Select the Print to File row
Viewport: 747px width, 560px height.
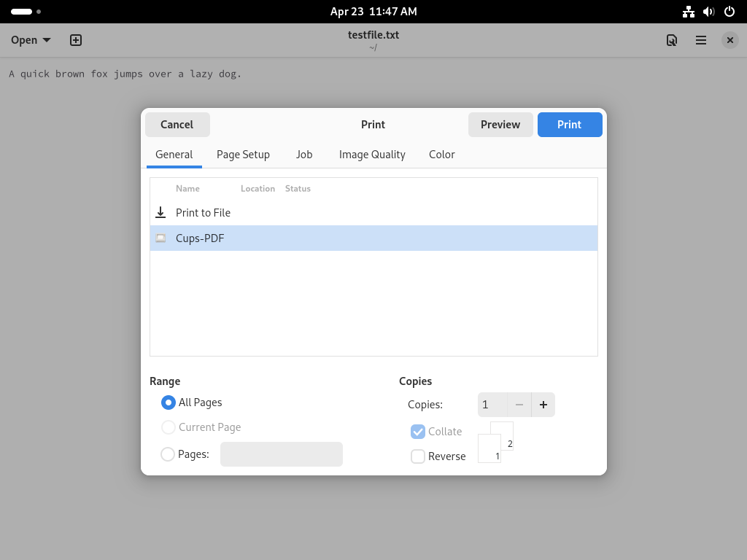click(x=373, y=213)
